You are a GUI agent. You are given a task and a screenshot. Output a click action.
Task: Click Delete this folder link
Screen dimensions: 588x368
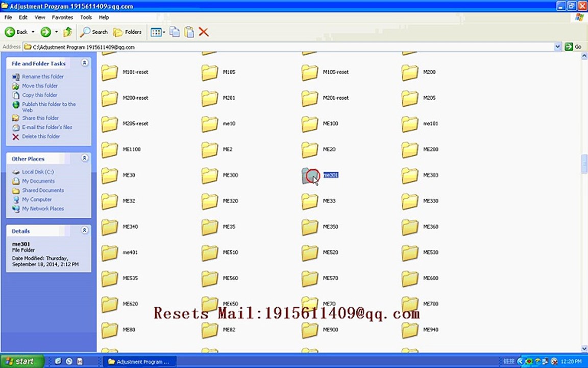coord(41,136)
